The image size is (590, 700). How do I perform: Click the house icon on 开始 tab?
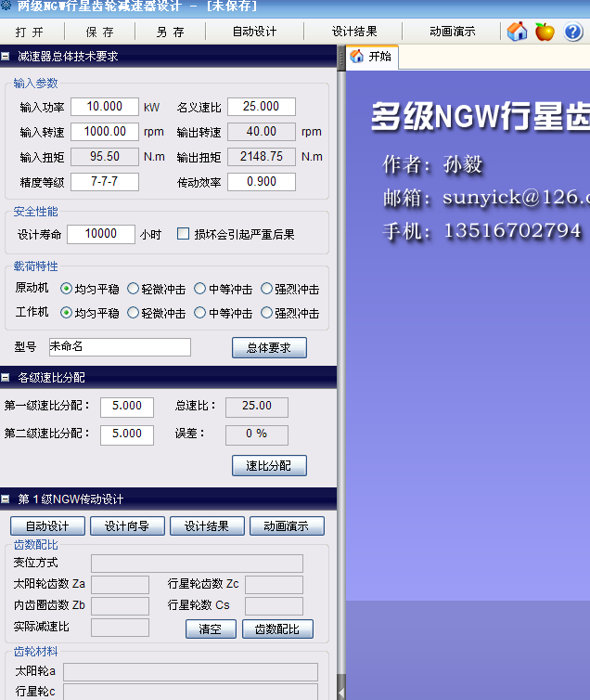point(357,57)
